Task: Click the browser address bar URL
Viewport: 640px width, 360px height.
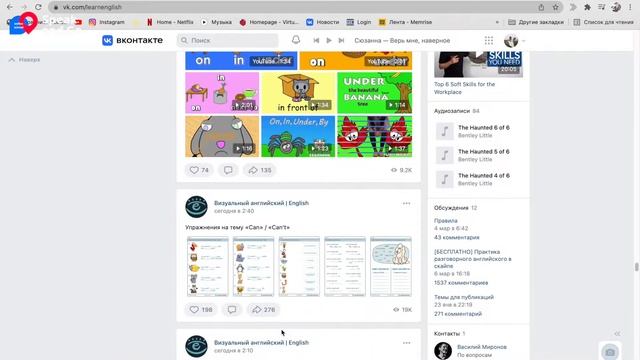Action: pos(92,7)
